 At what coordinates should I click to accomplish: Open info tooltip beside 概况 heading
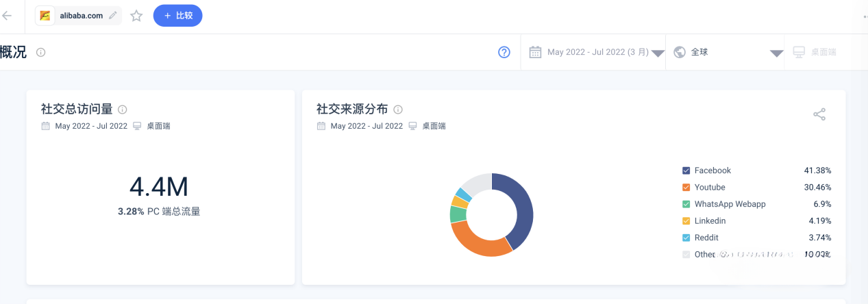click(40, 52)
